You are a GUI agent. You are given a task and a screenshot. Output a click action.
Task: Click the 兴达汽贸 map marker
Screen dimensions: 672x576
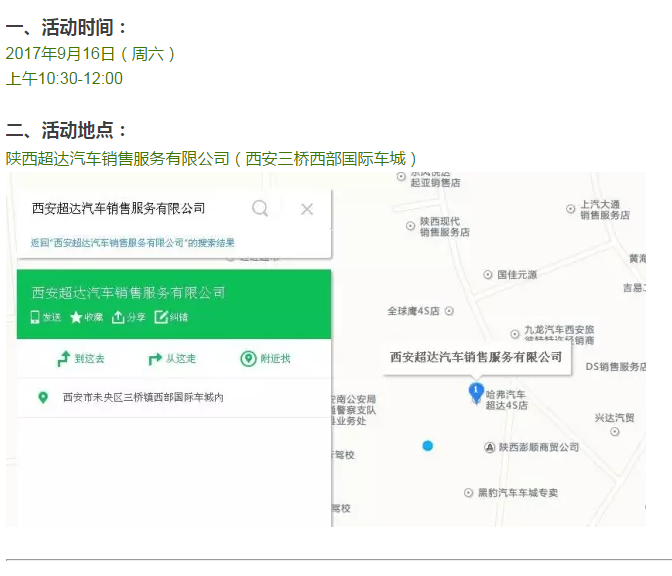pos(615,432)
